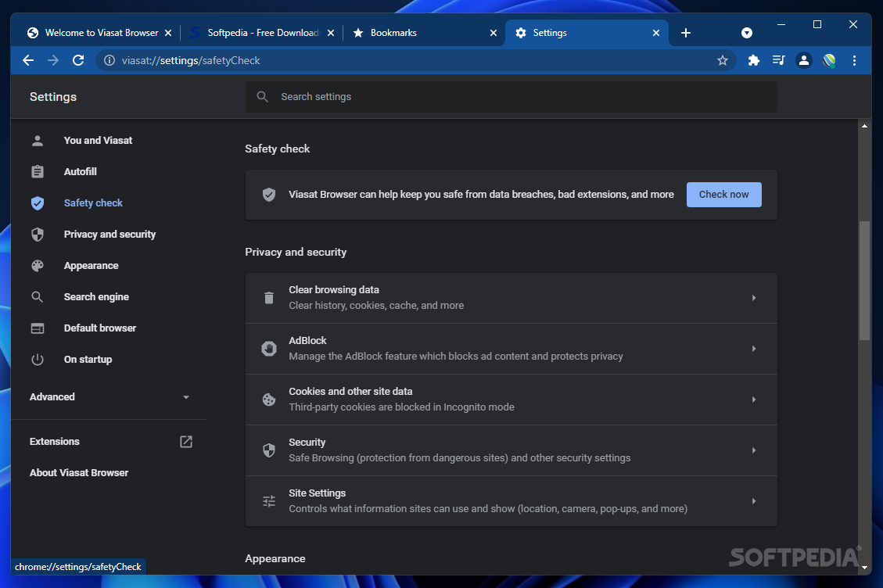This screenshot has height=588, width=883.
Task: Go back using the back arrow
Action: click(x=28, y=60)
